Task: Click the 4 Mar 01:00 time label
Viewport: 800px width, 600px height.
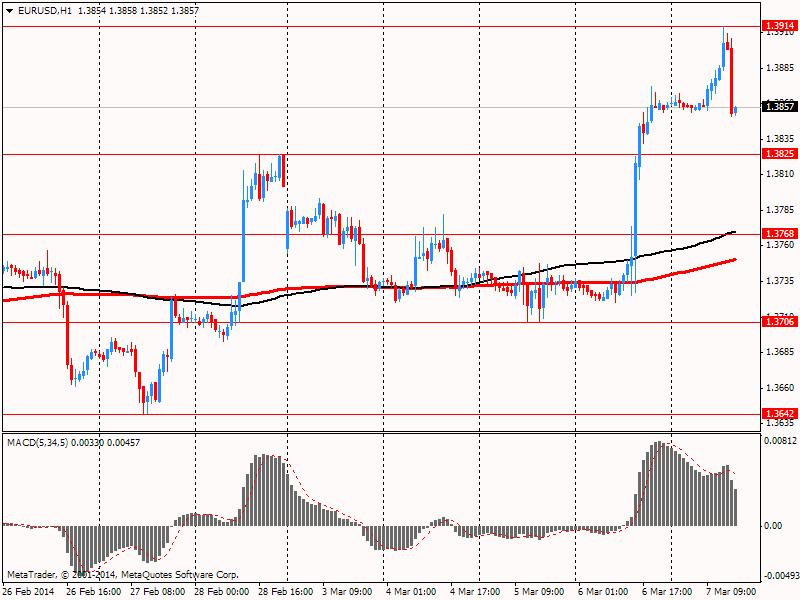Action: (x=411, y=592)
